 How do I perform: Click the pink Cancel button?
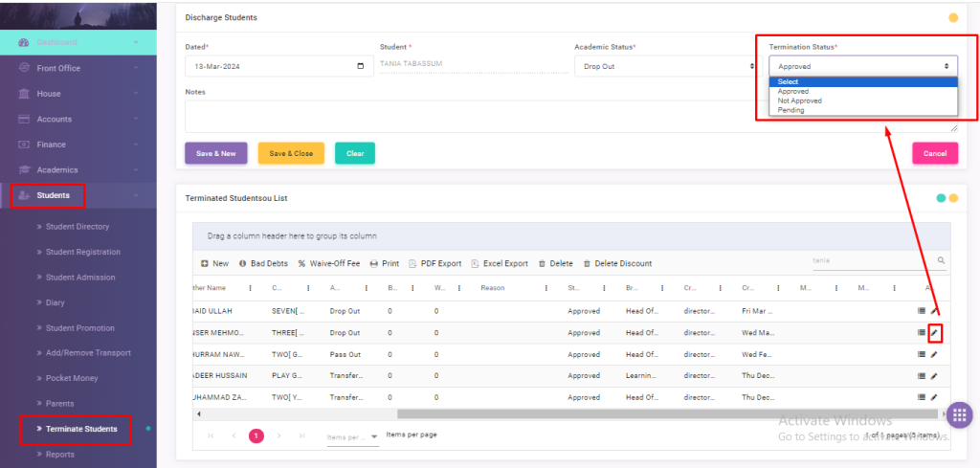[934, 153]
